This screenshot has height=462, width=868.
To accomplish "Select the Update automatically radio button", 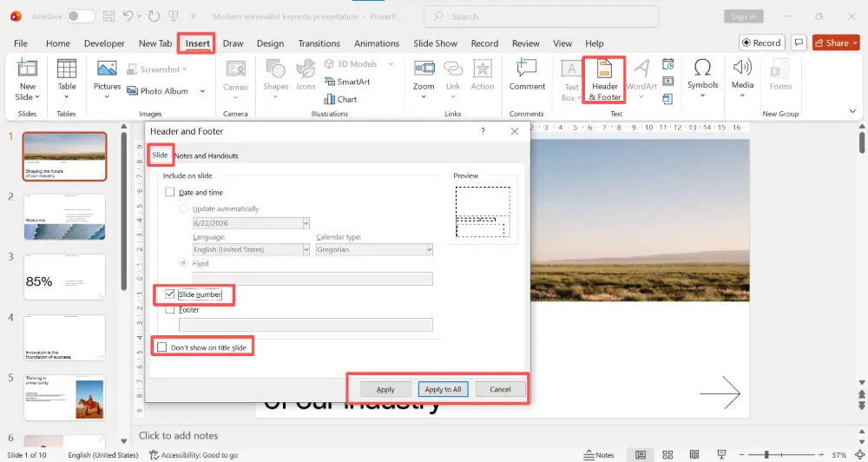I will point(183,208).
